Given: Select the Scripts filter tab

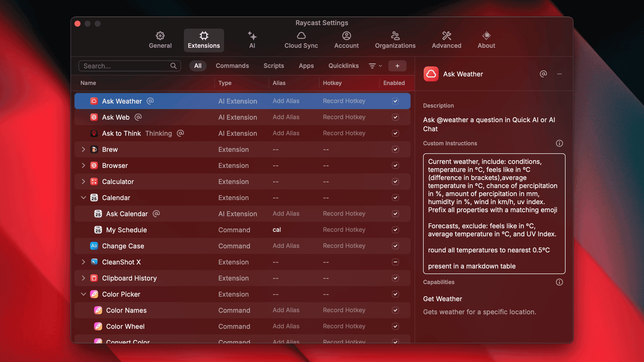Looking at the screenshot, I should tap(274, 66).
